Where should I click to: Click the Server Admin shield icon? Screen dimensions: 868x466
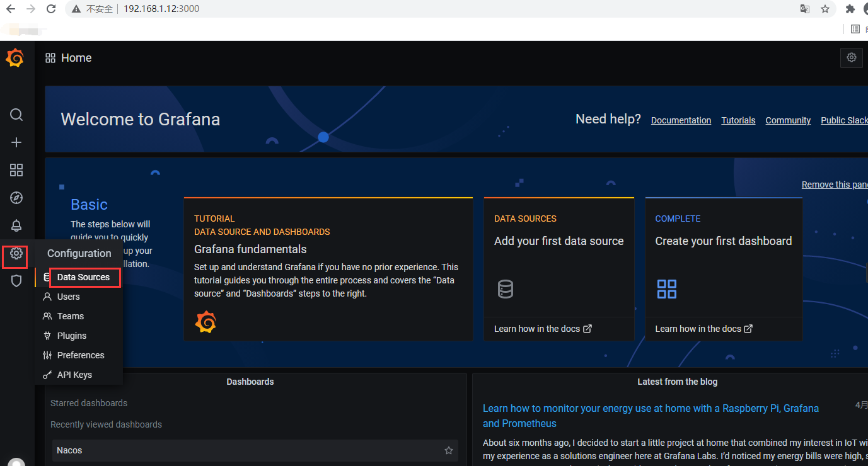tap(16, 280)
